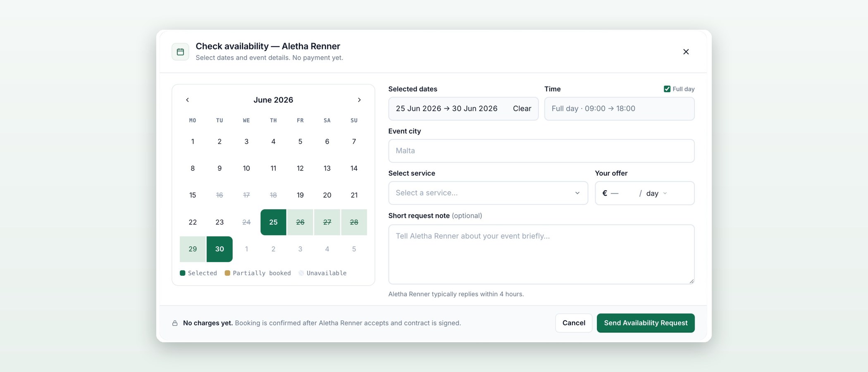Click the Selected legend swatch
The width and height of the screenshot is (868, 372).
(x=182, y=273)
